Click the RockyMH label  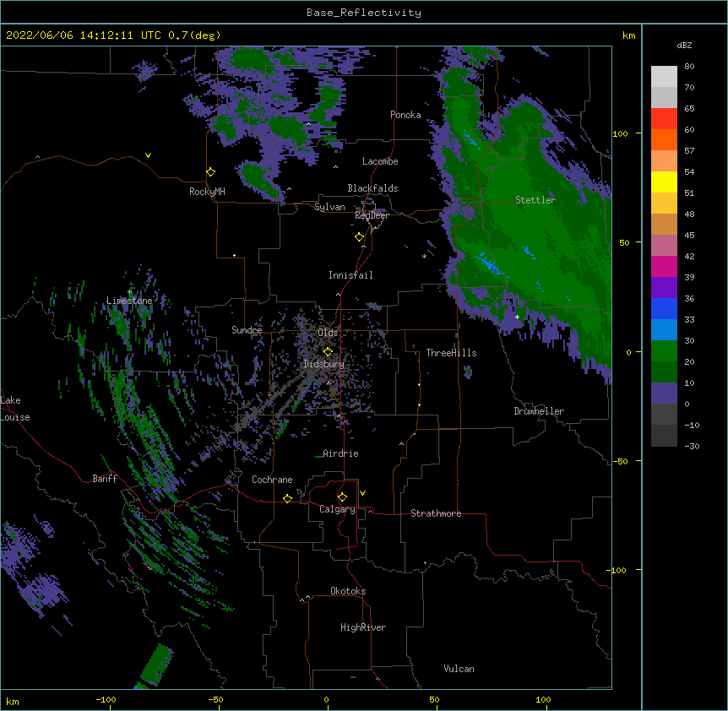point(207,192)
